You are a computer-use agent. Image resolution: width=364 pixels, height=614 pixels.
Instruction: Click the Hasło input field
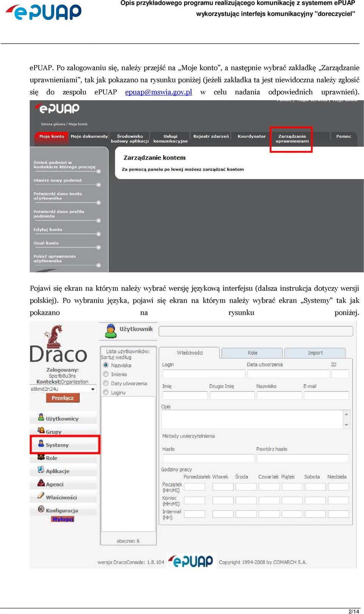click(x=209, y=458)
